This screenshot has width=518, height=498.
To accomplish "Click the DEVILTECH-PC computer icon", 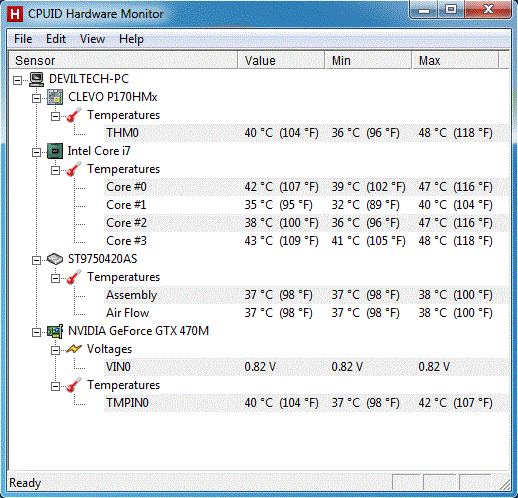I will [x=36, y=79].
